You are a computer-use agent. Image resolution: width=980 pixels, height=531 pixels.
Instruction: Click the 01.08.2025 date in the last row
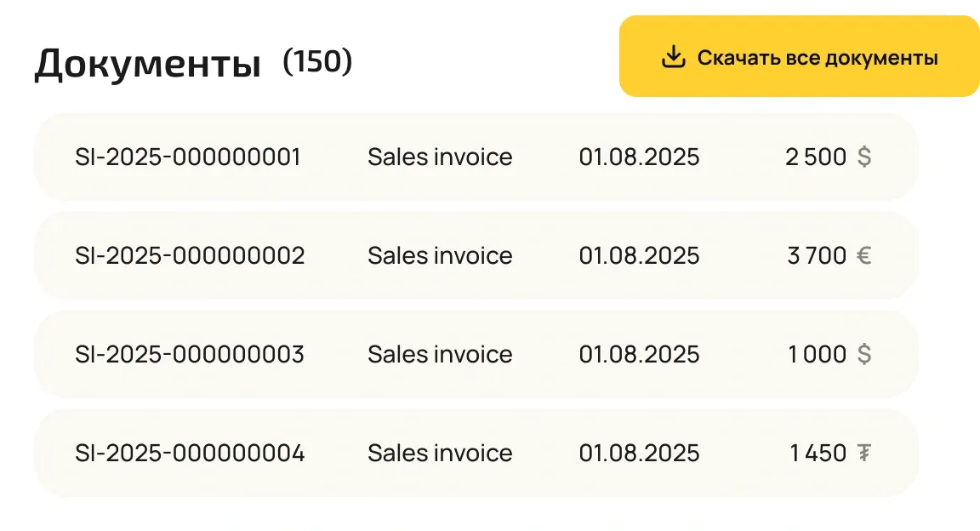tap(639, 454)
